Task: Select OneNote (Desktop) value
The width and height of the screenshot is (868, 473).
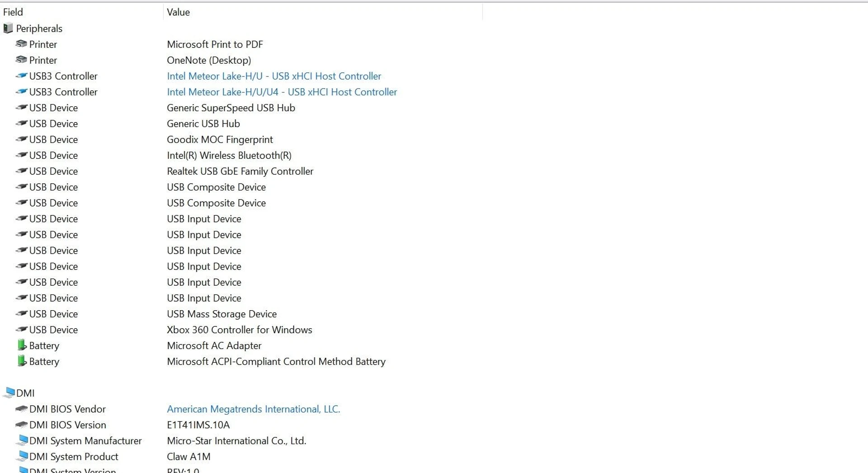Action: coord(209,60)
